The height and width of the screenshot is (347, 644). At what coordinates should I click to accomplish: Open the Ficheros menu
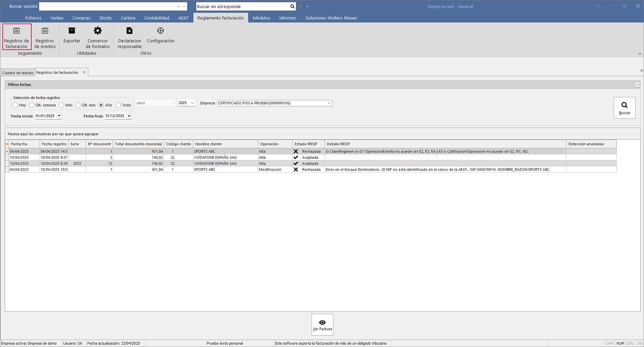click(x=33, y=18)
